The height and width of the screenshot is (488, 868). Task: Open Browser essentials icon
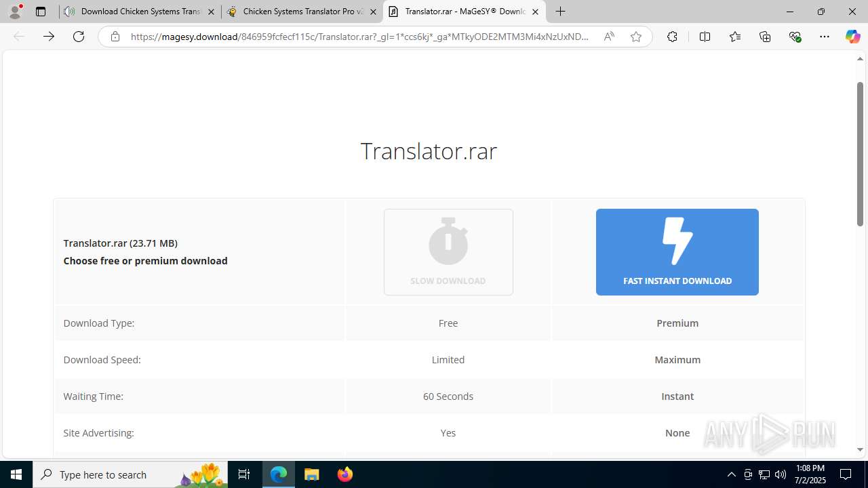(x=795, y=37)
